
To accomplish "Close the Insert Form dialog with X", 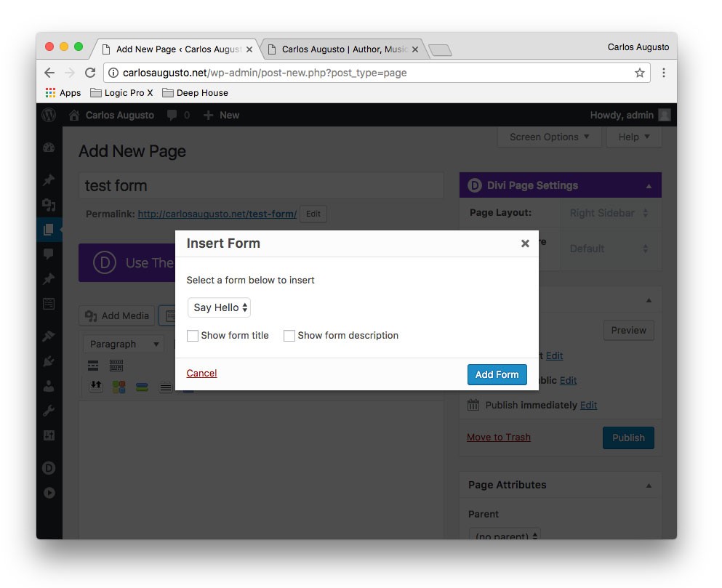I will [525, 243].
